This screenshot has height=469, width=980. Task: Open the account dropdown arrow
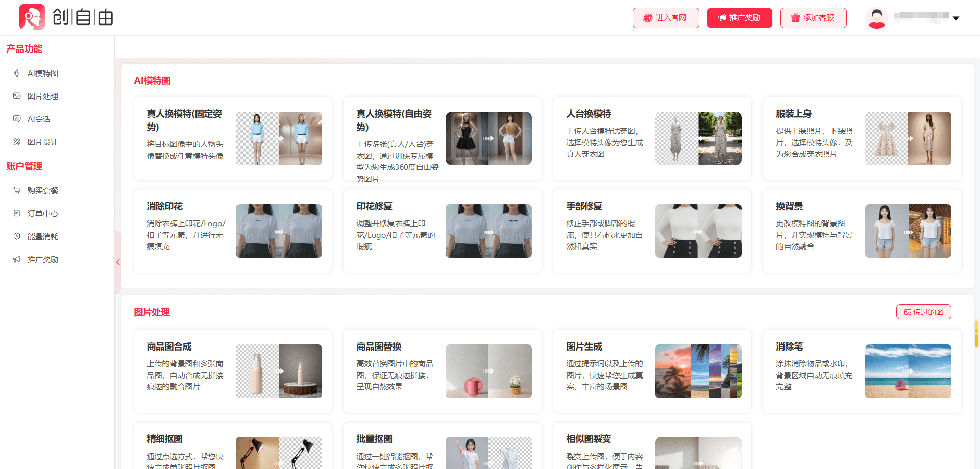point(956,18)
